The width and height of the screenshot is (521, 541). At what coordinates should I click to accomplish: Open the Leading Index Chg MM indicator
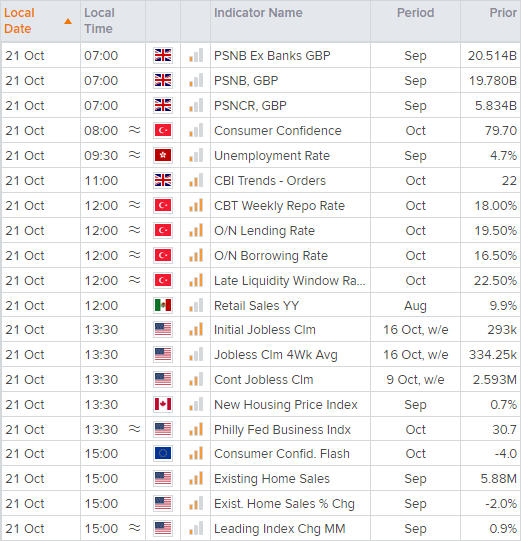pos(279,529)
